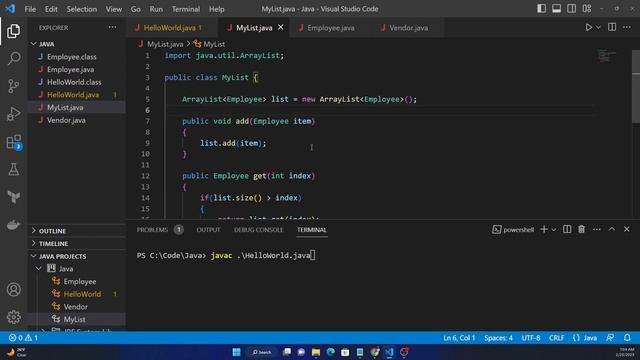Screen dimensions: 640x360
Task: Open the File menu
Action: 30,9
